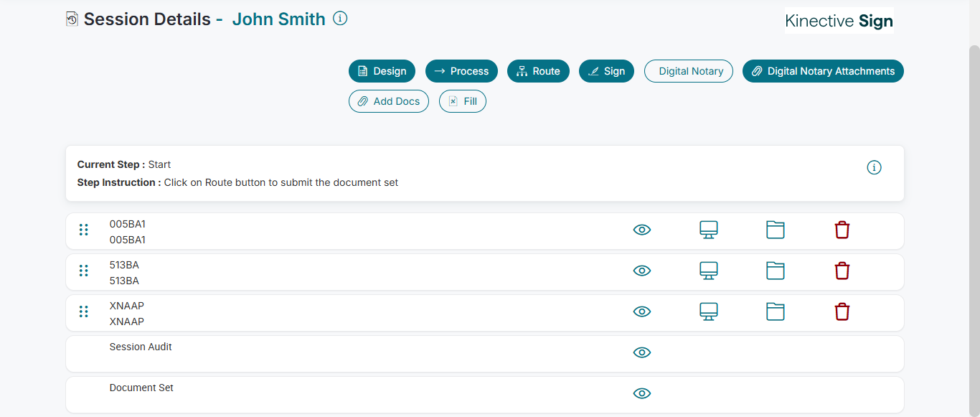980x417 pixels.
Task: View document 005BA1 with the eye icon
Action: (642, 230)
